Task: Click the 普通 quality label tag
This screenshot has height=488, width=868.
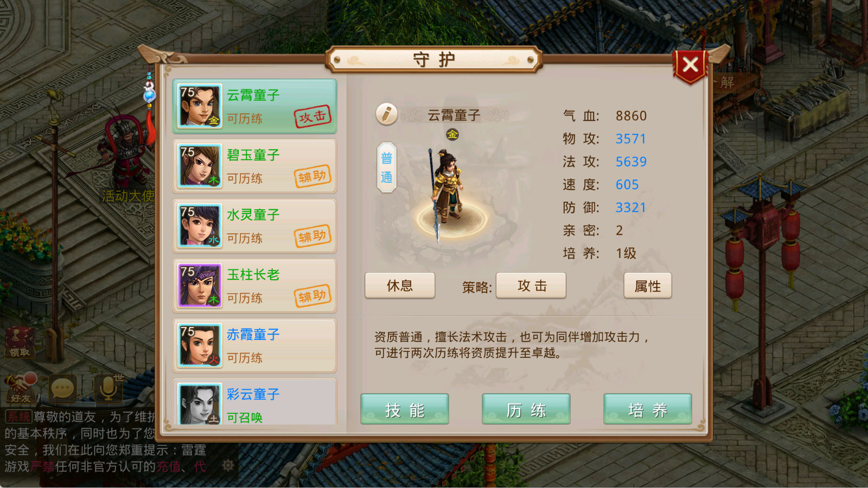Action: coord(387,168)
